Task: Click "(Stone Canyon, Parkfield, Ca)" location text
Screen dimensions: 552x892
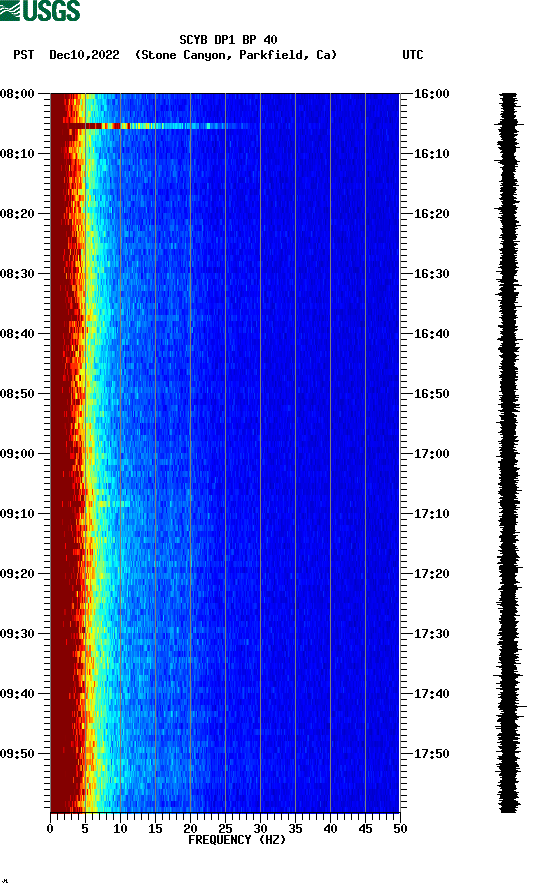Action: coord(236,55)
